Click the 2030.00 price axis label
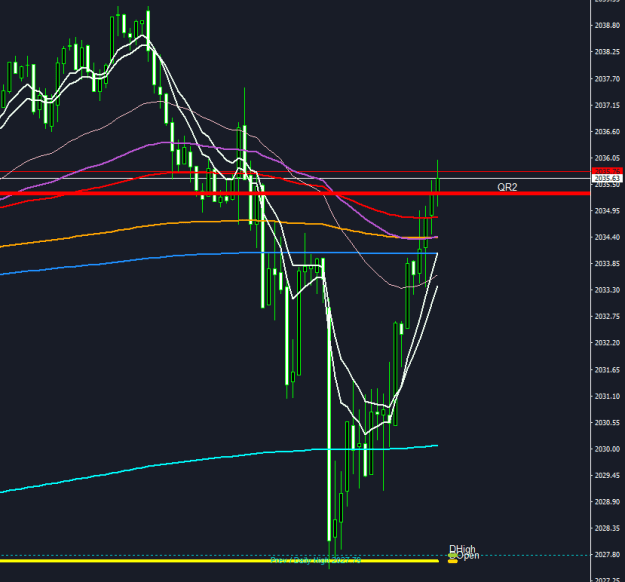625x582 pixels. click(x=607, y=449)
